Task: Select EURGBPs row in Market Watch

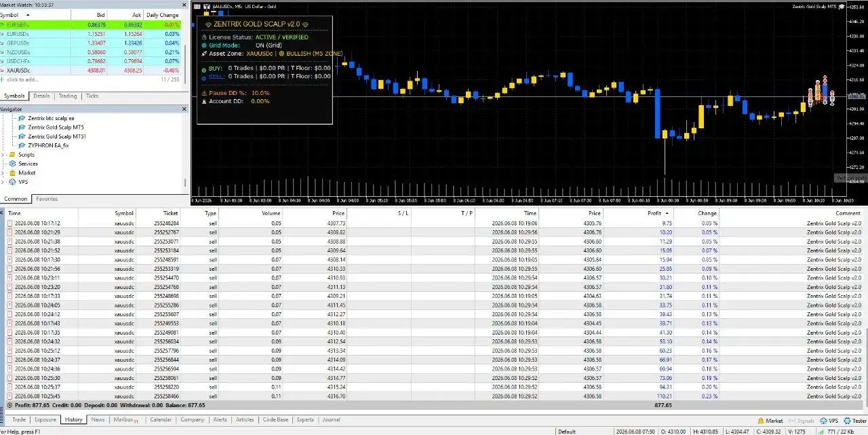Action: click(x=90, y=24)
